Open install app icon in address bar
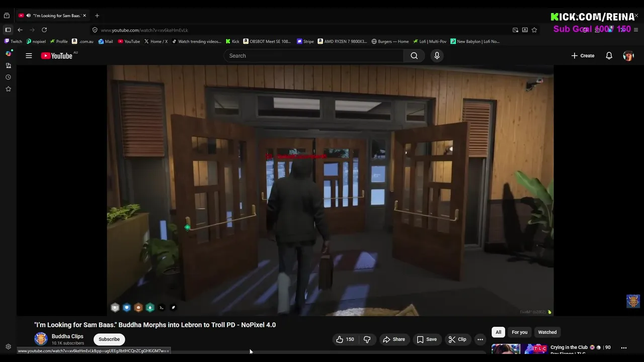The width and height of the screenshot is (644, 362). pos(525,30)
